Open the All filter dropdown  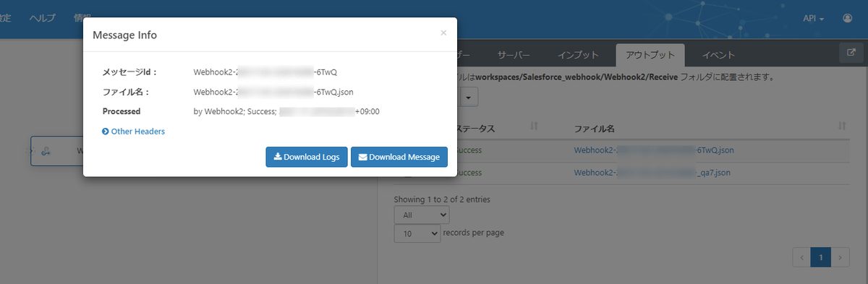pyautogui.click(x=422, y=215)
